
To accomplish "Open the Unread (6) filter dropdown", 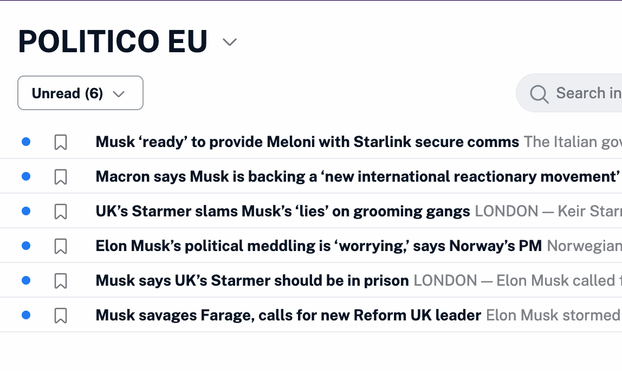I will coord(80,93).
